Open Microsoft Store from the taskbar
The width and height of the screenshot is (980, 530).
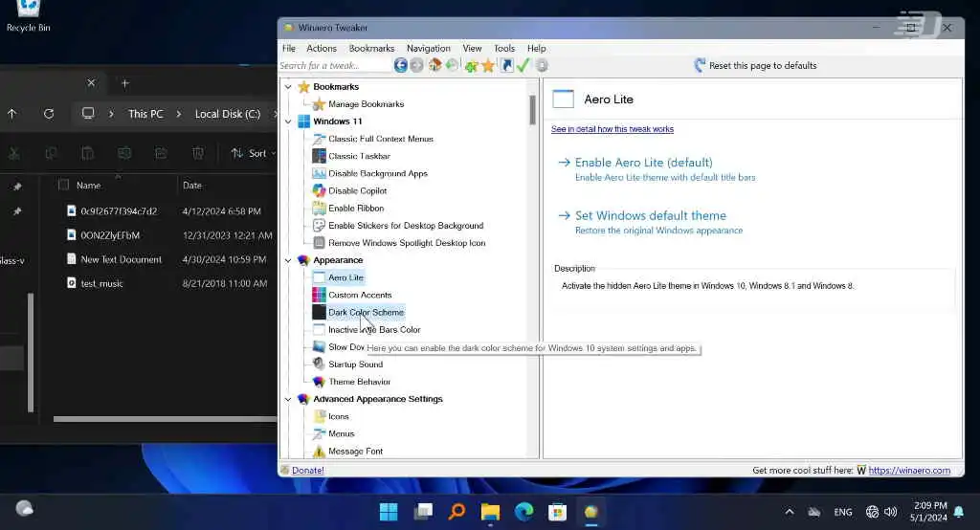pos(557,512)
